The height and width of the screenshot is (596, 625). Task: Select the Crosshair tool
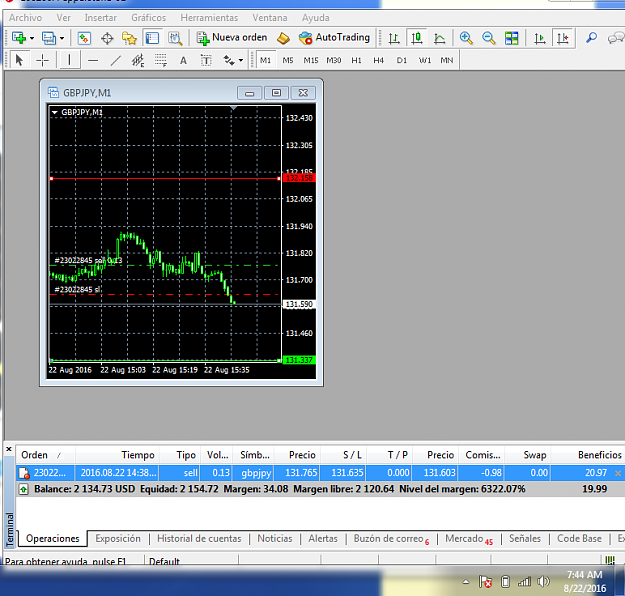pyautogui.click(x=42, y=60)
